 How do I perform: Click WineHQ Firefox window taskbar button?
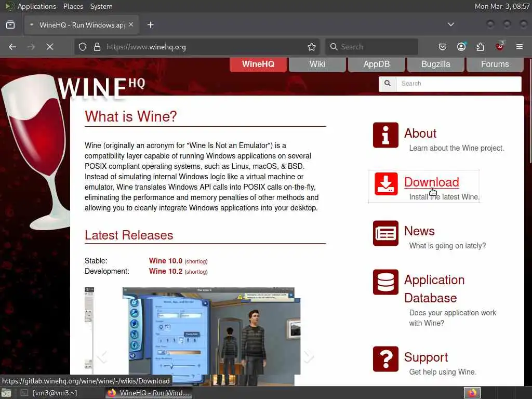pos(149,393)
